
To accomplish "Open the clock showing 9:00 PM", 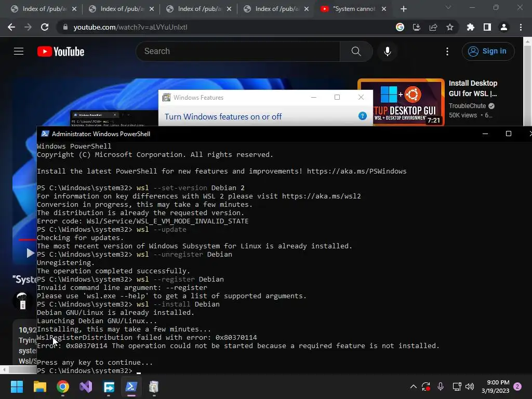I will (495, 387).
